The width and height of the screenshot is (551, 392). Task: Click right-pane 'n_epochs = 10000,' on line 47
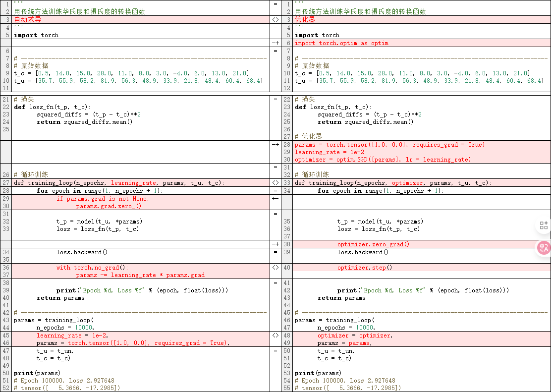coord(346,328)
